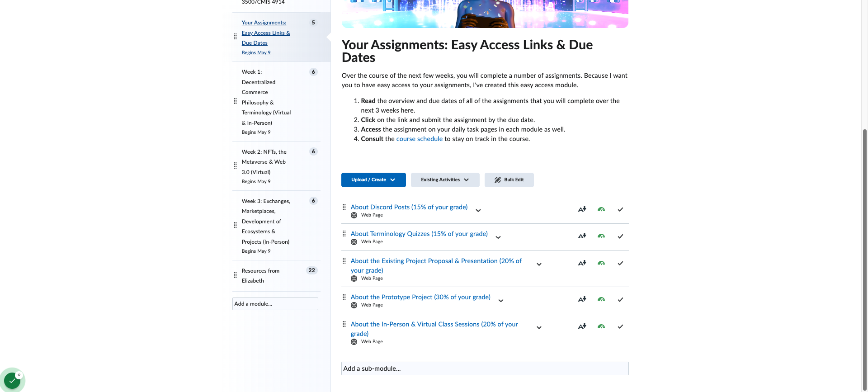Click drag handle next to About Prototype Project
Image resolution: width=868 pixels, height=392 pixels.
point(344,297)
